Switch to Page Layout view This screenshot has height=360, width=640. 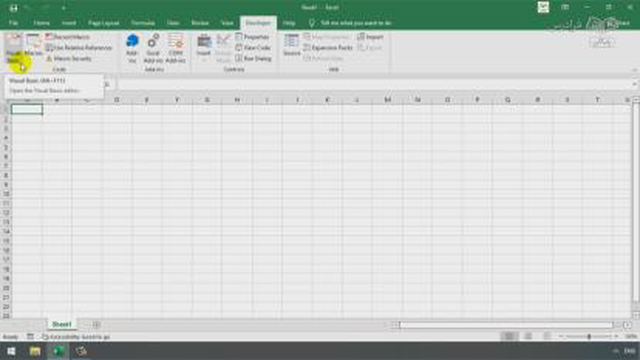point(528,336)
